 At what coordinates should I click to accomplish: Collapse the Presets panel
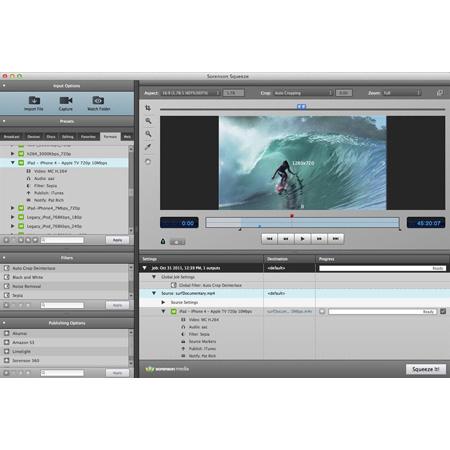4,121
